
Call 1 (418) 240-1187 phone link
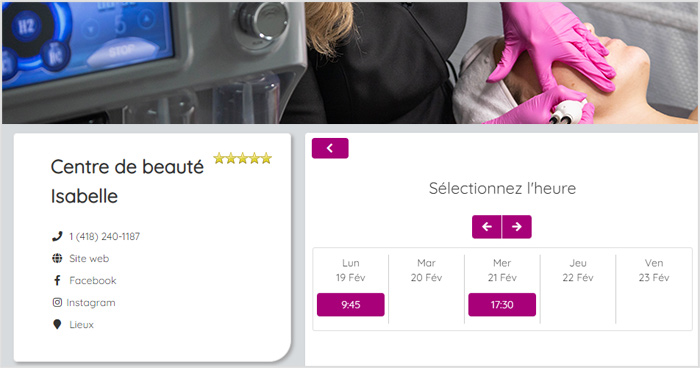(x=104, y=236)
